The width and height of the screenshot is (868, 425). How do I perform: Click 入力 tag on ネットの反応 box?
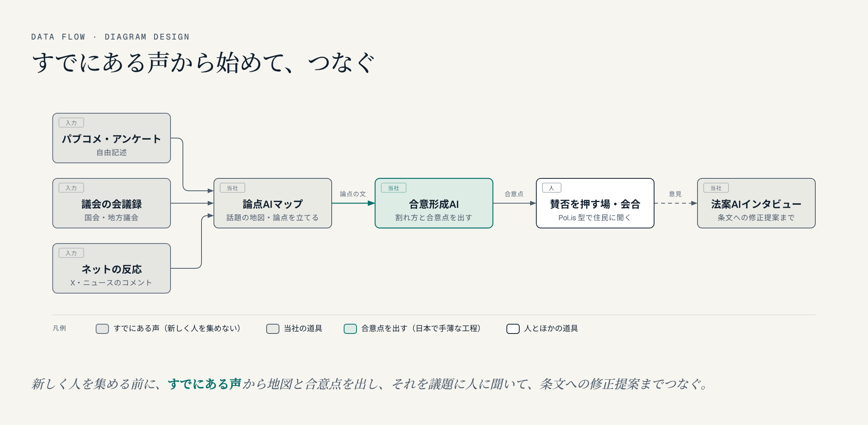click(71, 253)
